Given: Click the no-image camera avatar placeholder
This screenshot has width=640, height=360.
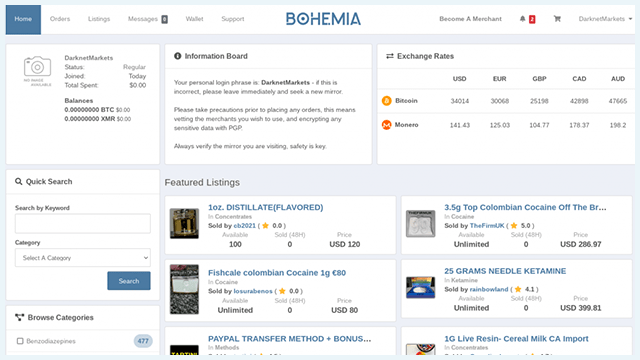Looking at the screenshot, I should click(x=38, y=71).
